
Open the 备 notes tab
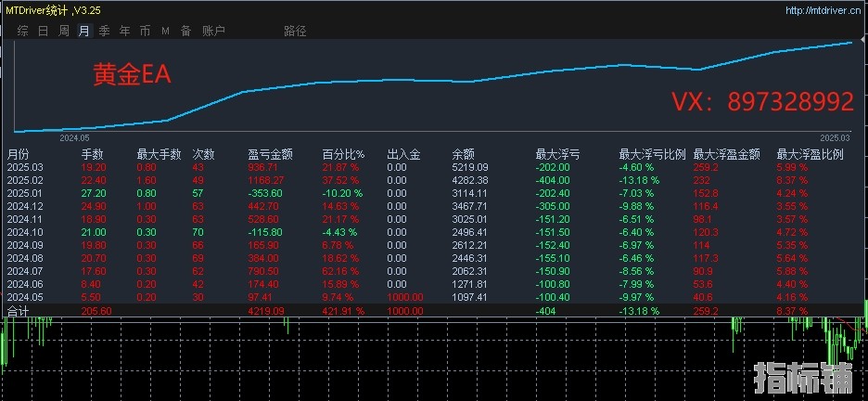point(185,31)
